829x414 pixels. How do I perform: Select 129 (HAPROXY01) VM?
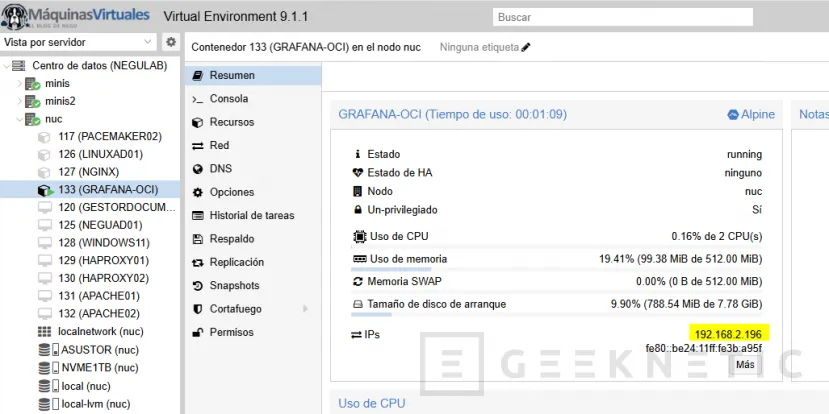tap(104, 261)
